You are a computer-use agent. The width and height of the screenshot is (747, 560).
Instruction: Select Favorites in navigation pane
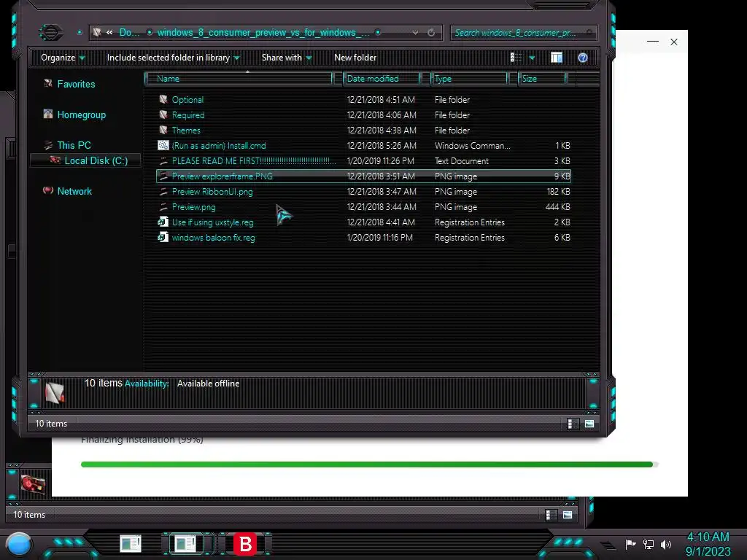(76, 84)
